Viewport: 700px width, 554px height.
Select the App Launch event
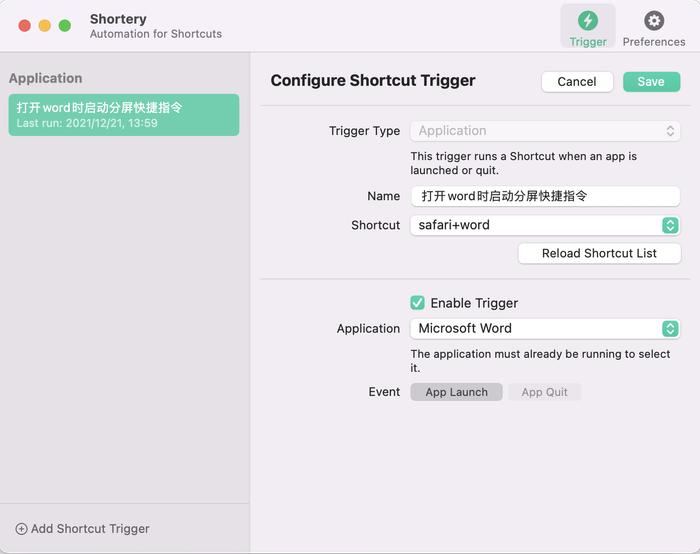click(x=456, y=392)
